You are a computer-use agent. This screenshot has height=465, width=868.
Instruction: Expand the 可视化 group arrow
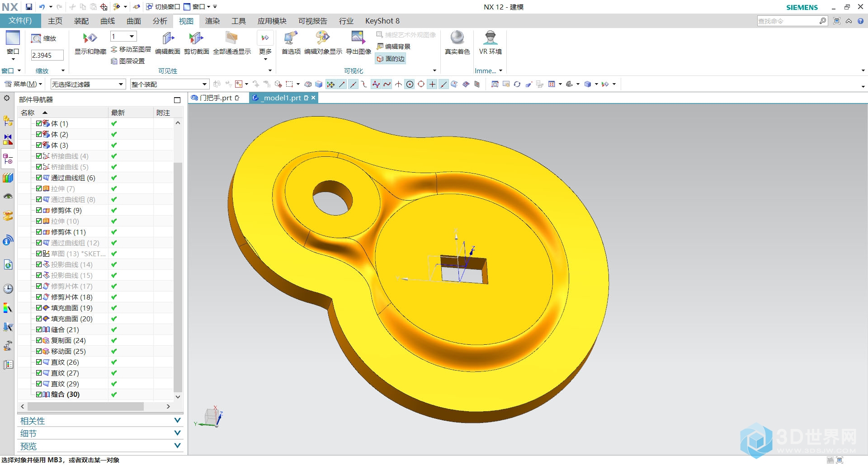click(x=434, y=70)
